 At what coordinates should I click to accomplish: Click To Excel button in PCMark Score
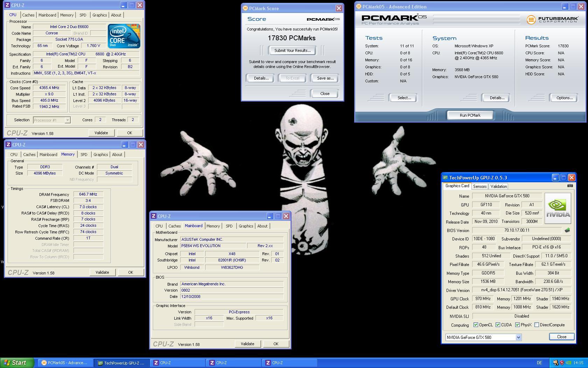292,78
